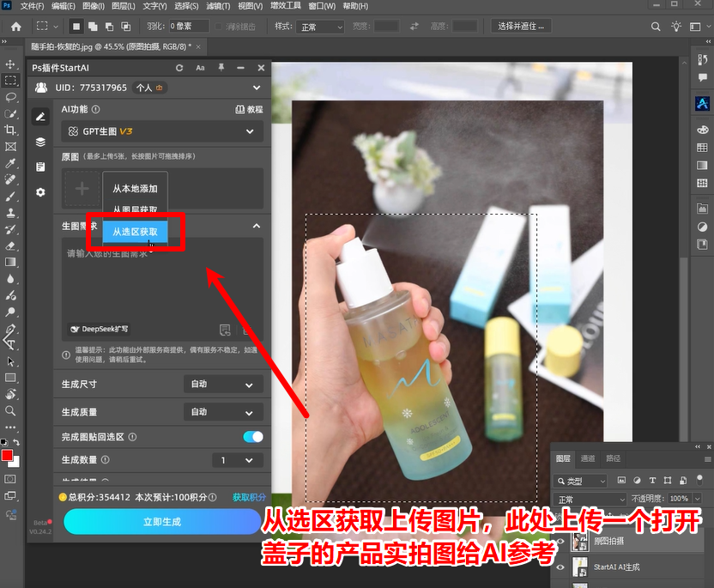Choose 从本地添加 from the popup menu
The width and height of the screenshot is (714, 588).
pos(136,189)
